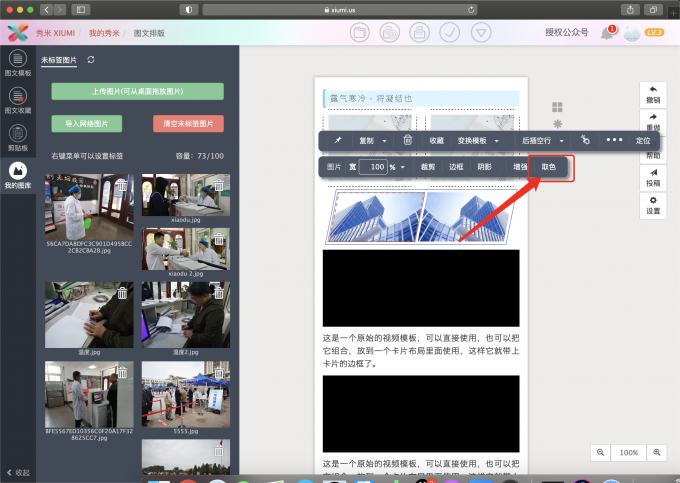This screenshot has height=483, width=680.
Task: Delete the selected element with trash icon
Action: click(x=407, y=140)
